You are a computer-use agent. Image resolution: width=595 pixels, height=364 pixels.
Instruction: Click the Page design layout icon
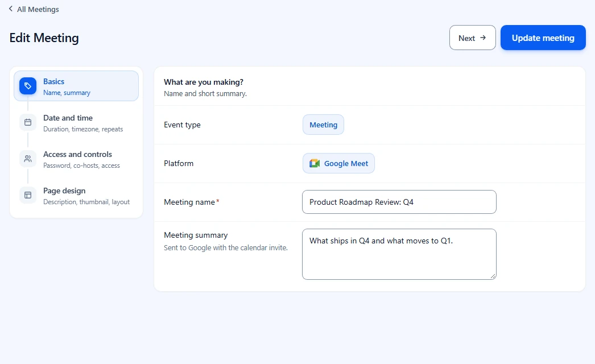tap(28, 195)
